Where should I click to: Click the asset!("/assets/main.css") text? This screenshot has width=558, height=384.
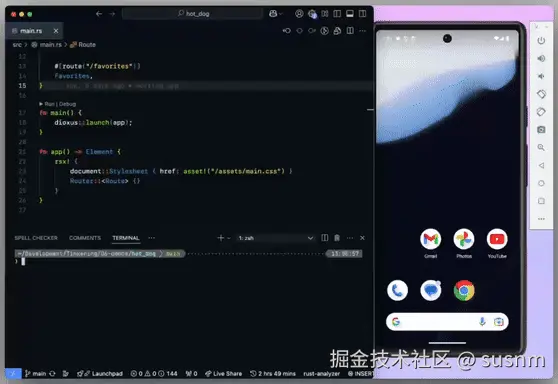234,171
